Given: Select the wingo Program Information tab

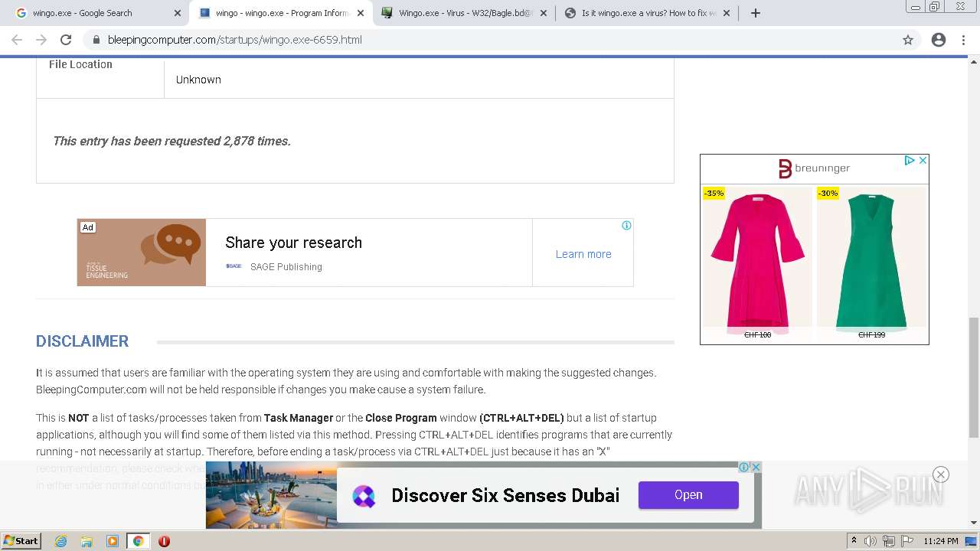Looking at the screenshot, I should point(282,13).
